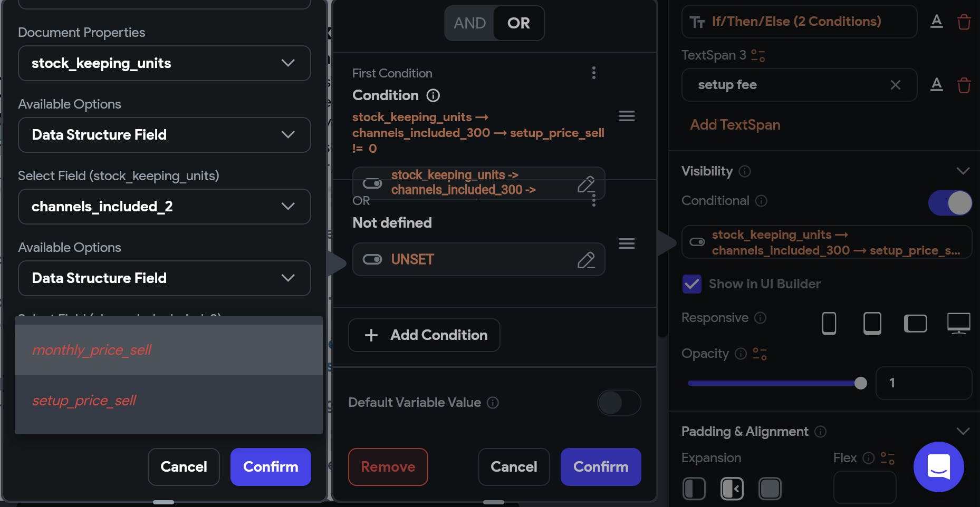Delete the setup fee TextSpan
The image size is (980, 507).
[x=964, y=85]
